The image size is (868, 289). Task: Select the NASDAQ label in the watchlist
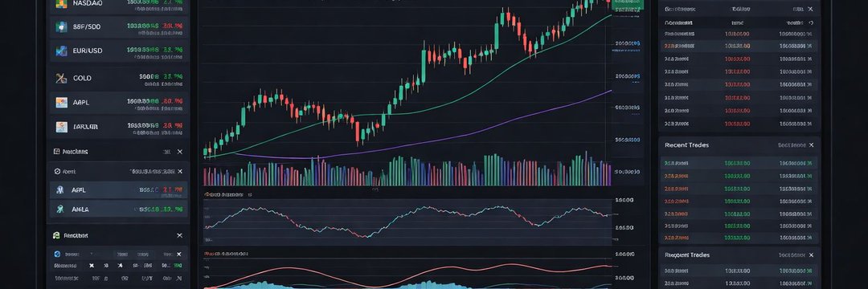coord(88,3)
